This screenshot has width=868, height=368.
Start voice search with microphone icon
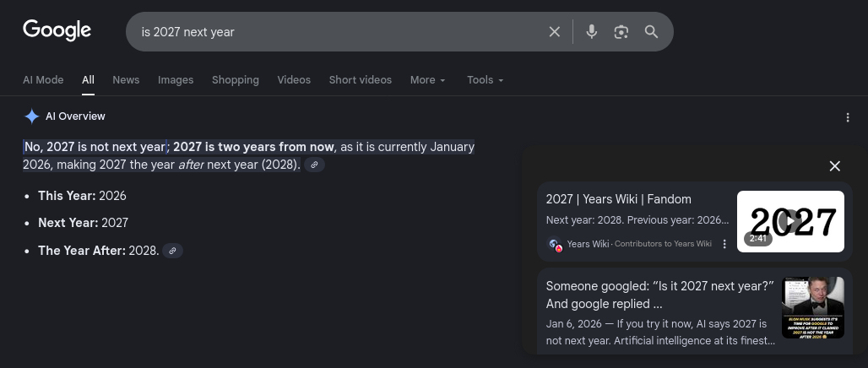[x=592, y=32]
